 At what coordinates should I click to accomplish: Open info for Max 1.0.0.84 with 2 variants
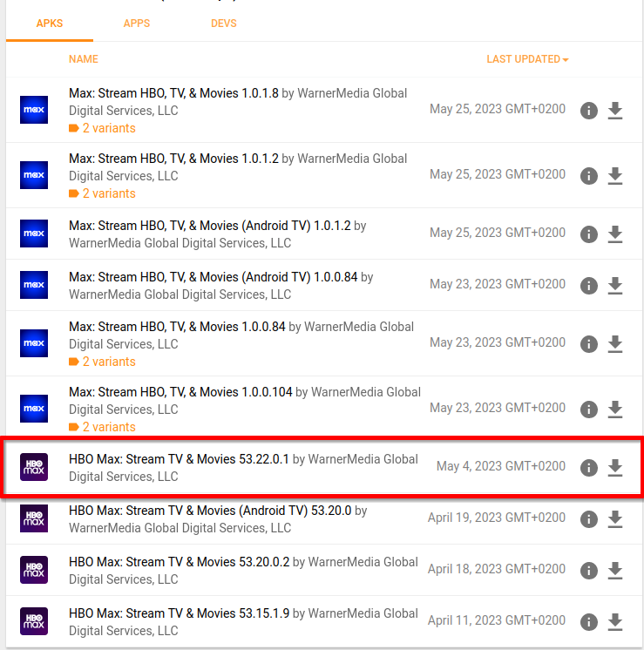589,343
